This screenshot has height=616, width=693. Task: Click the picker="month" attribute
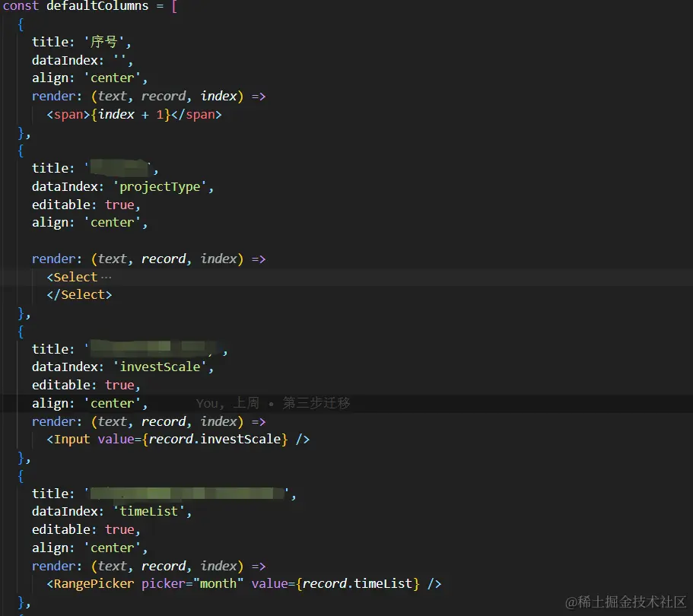point(192,584)
